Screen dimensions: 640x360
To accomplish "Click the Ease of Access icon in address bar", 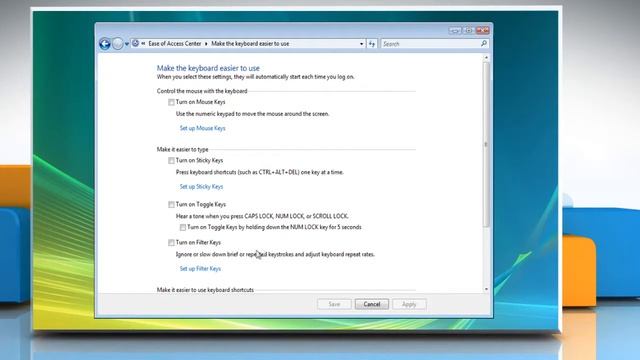I will [x=135, y=43].
